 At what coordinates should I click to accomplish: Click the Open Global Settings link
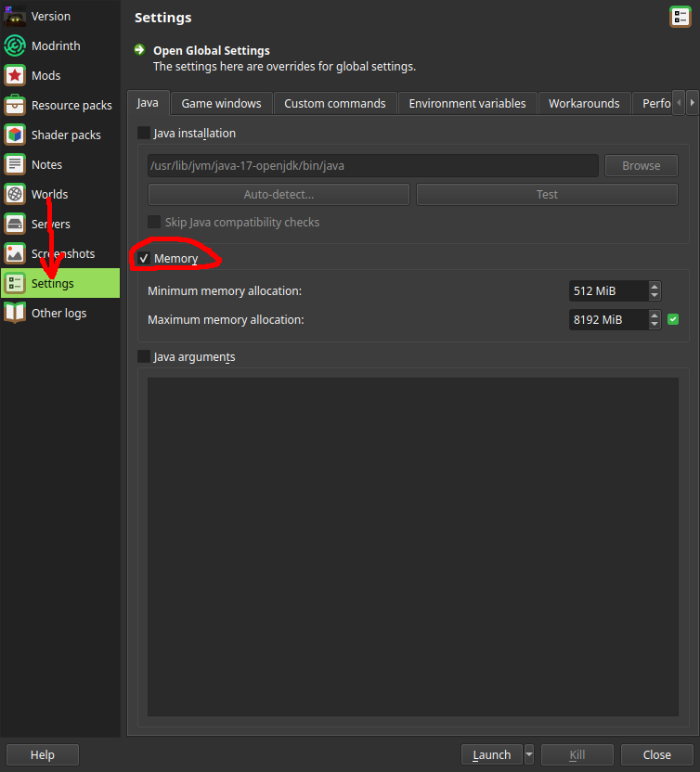[211, 50]
